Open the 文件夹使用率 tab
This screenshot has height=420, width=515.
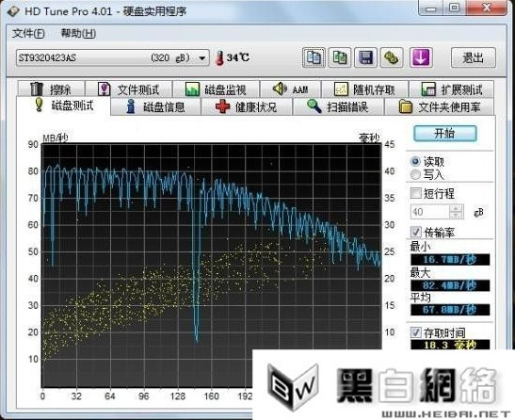(x=439, y=106)
